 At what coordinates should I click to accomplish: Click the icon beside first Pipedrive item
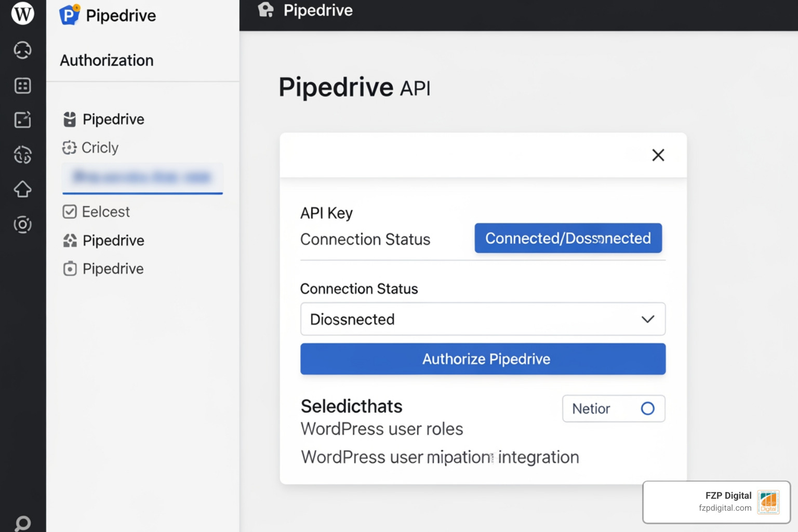coord(70,119)
